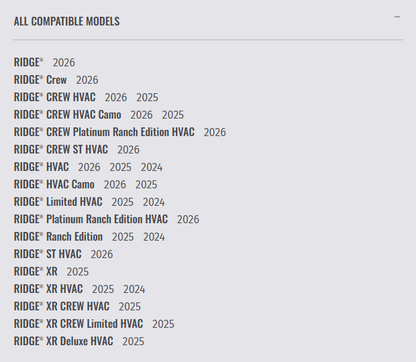
Task: Select 2026 for RIDGE CREW HVAC Camo
Action: (x=141, y=115)
